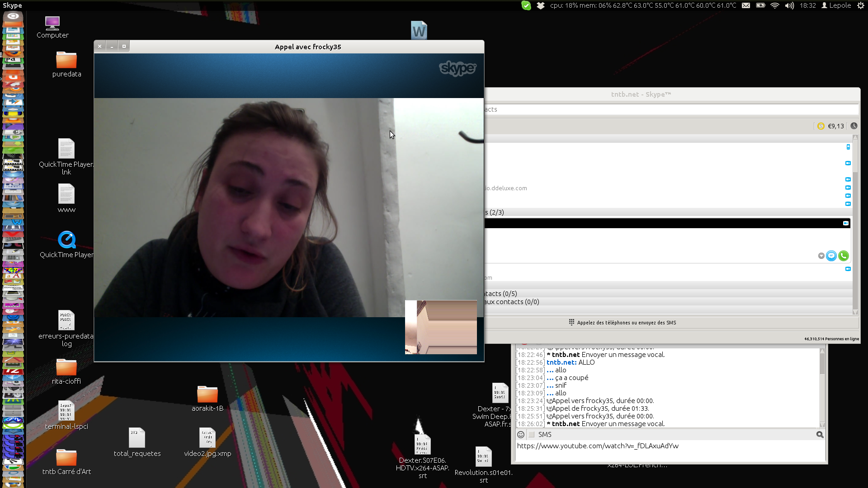This screenshot has height=488, width=868.
Task: Open the sound volume indicator menu
Action: 789,5
